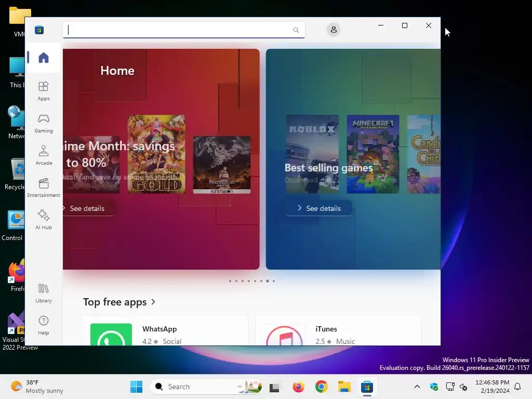The height and width of the screenshot is (399, 532).
Task: Open the Windows Start menu
Action: [x=137, y=387]
